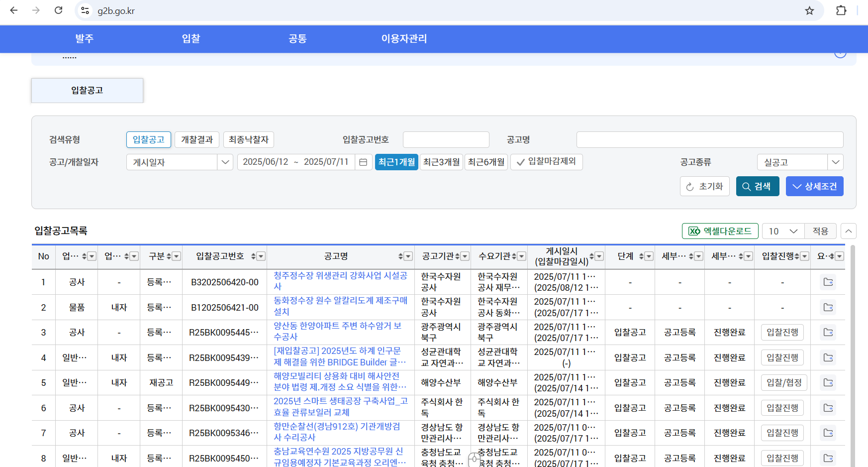Viewport: 868px width, 467px height.
Task: Click 입찰/협정 button in row 5
Action: pyautogui.click(x=784, y=382)
